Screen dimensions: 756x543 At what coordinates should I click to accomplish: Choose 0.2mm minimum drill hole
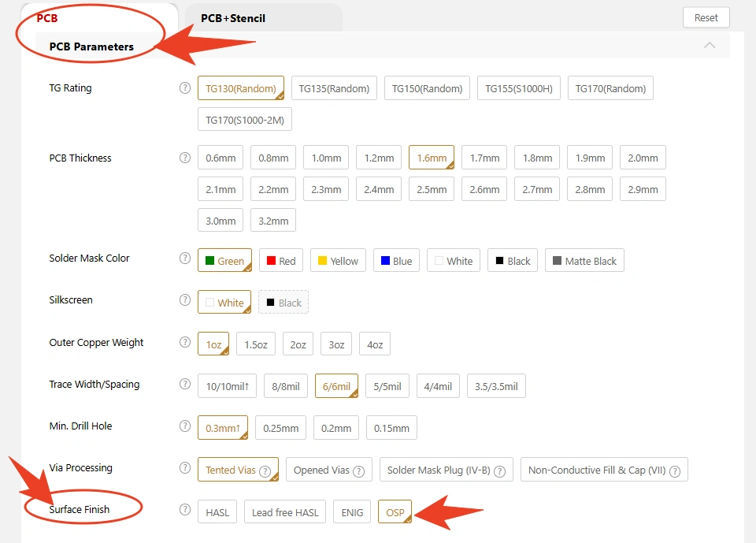pos(336,428)
